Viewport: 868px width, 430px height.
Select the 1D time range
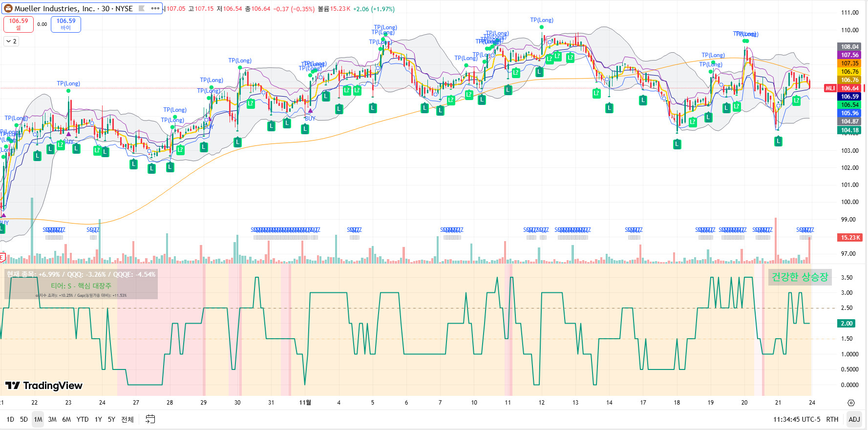(10, 419)
